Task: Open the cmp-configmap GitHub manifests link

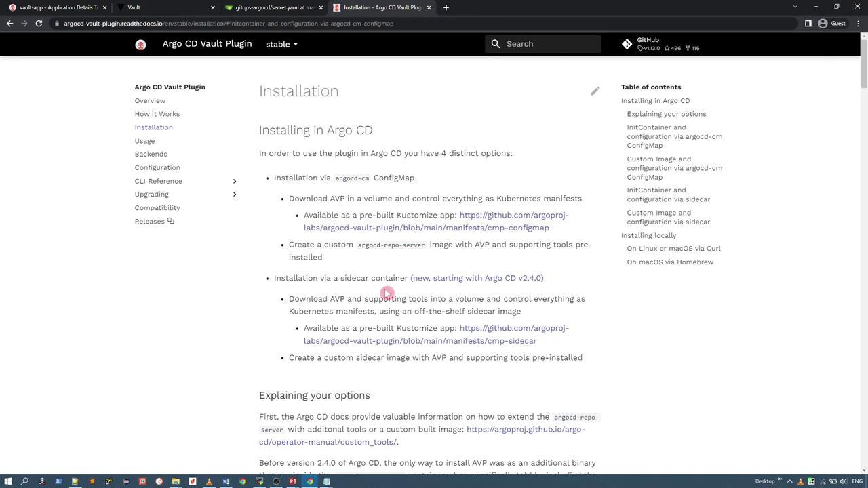Action: [x=437, y=222]
